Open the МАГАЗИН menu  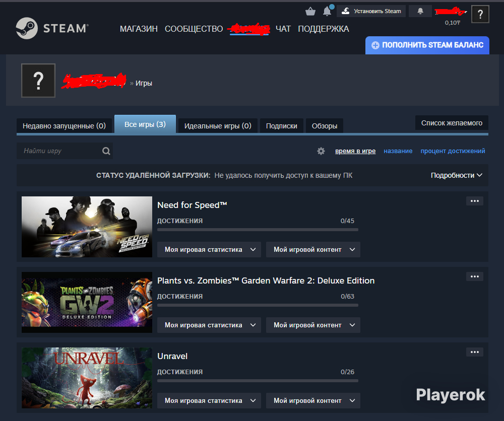139,29
